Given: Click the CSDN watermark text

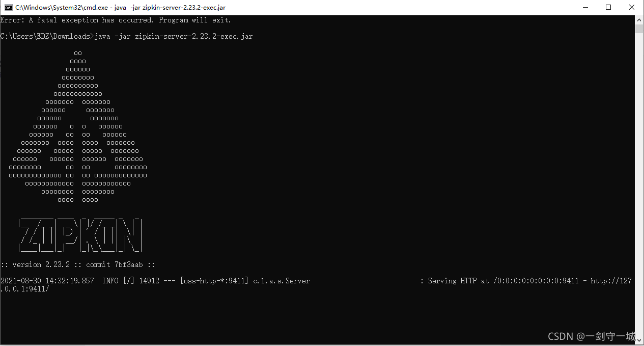Looking at the screenshot, I should tap(591, 336).
